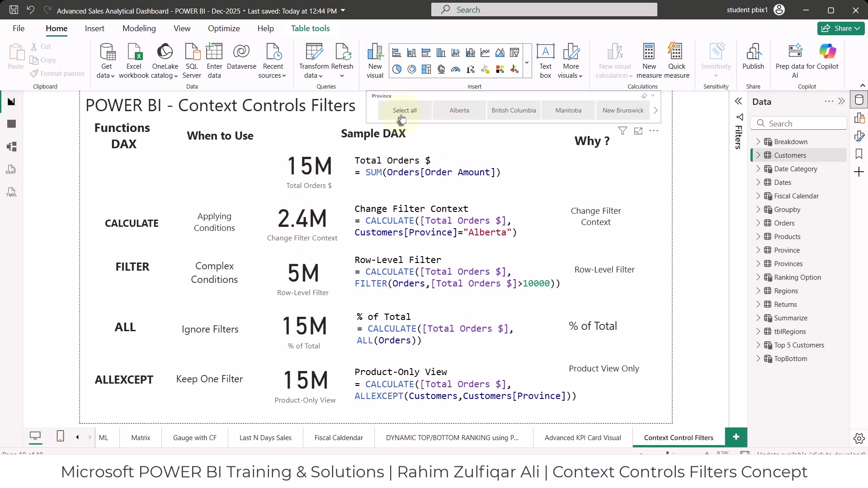Open the Optimize ribbon tab
The width and height of the screenshot is (868, 488).
click(224, 28)
